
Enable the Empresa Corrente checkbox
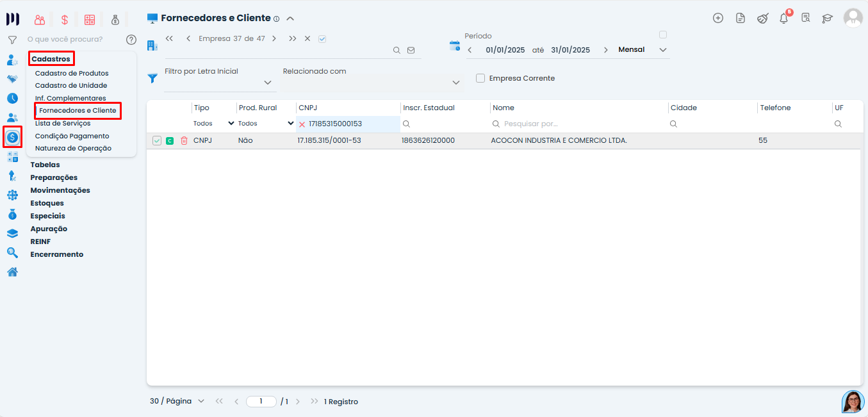480,78
